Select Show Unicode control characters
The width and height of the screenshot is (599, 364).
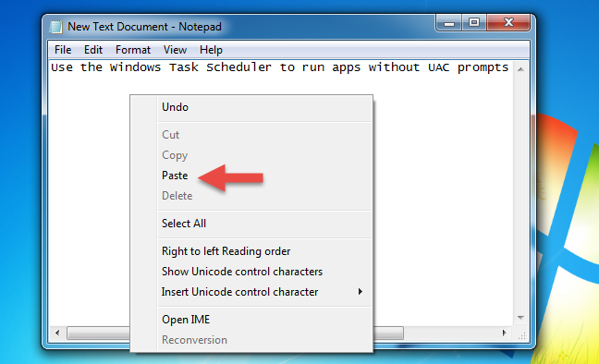pos(251,272)
